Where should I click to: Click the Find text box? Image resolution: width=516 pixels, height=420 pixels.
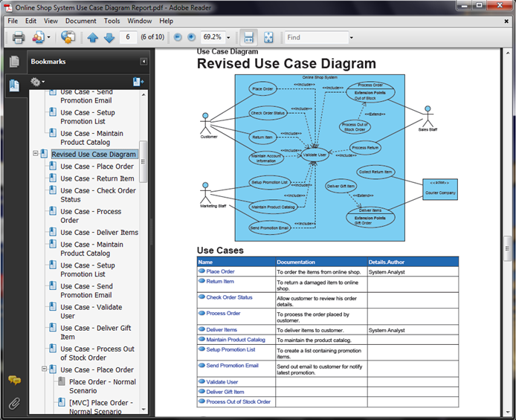(x=316, y=37)
